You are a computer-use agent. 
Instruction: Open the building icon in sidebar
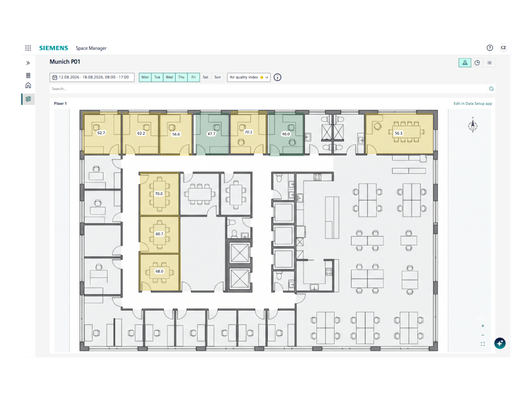(x=28, y=75)
